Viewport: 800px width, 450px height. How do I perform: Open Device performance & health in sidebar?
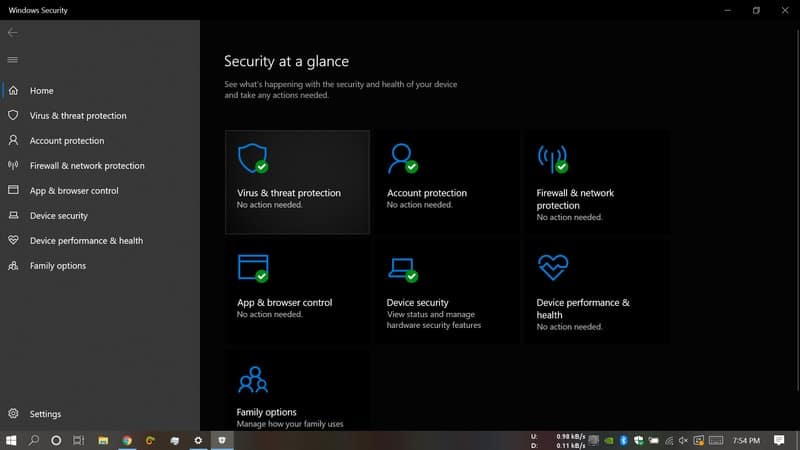point(100,240)
